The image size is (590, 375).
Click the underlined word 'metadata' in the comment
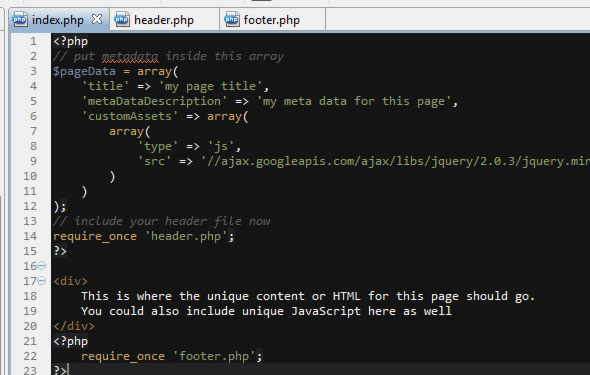[130, 56]
